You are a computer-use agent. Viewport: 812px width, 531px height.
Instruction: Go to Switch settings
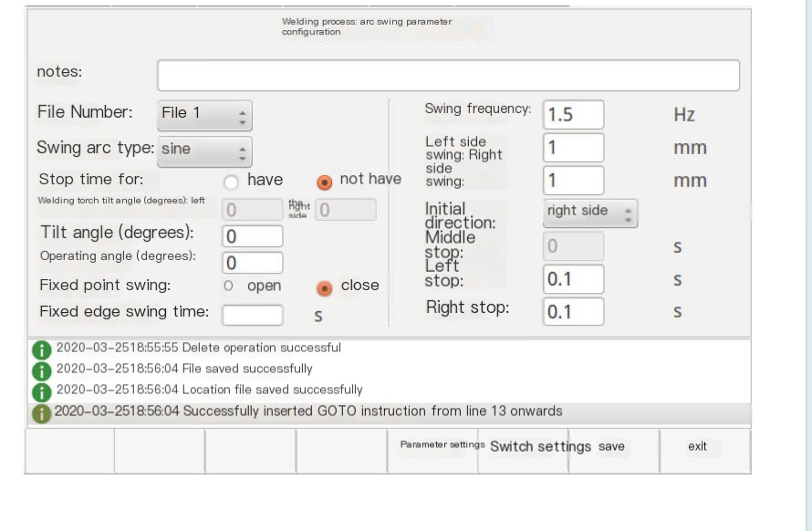pyautogui.click(x=540, y=447)
